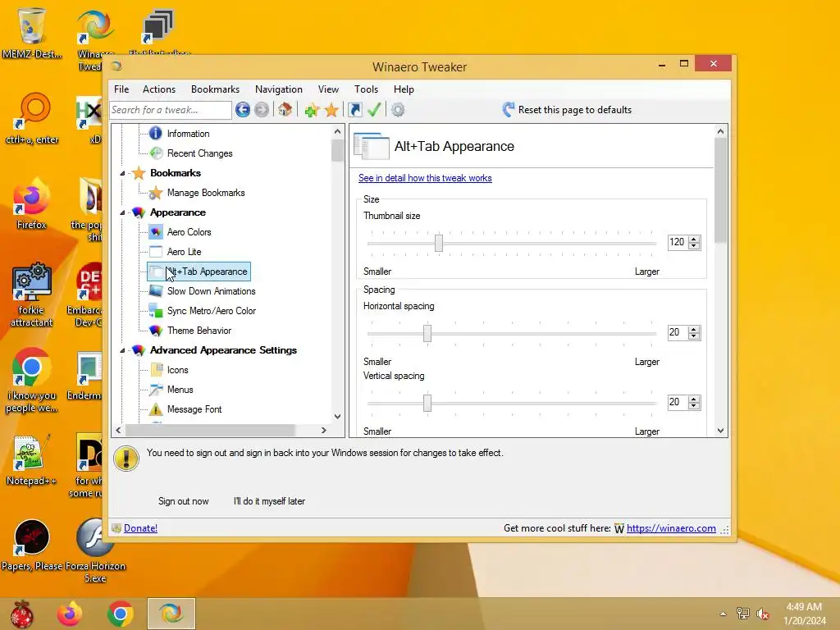The height and width of the screenshot is (630, 840).
Task: Click the Vertical spacing slider handle
Action: click(427, 403)
